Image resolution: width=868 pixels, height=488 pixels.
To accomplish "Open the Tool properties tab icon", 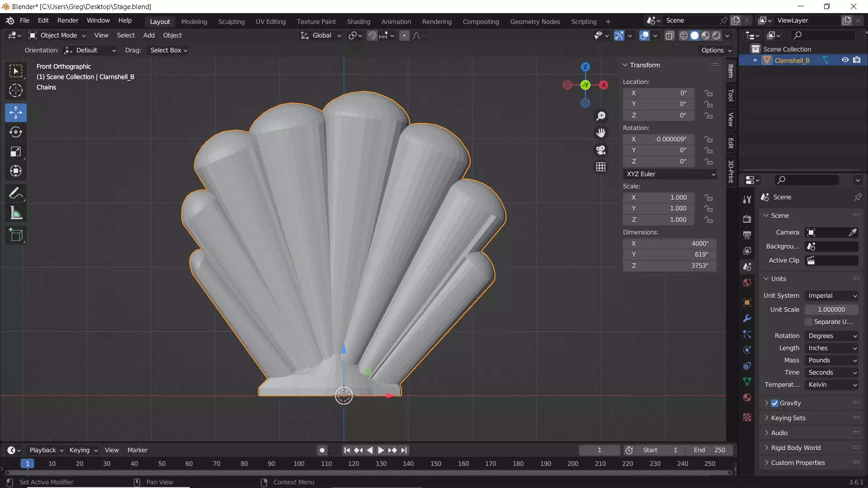I will coord(747,199).
